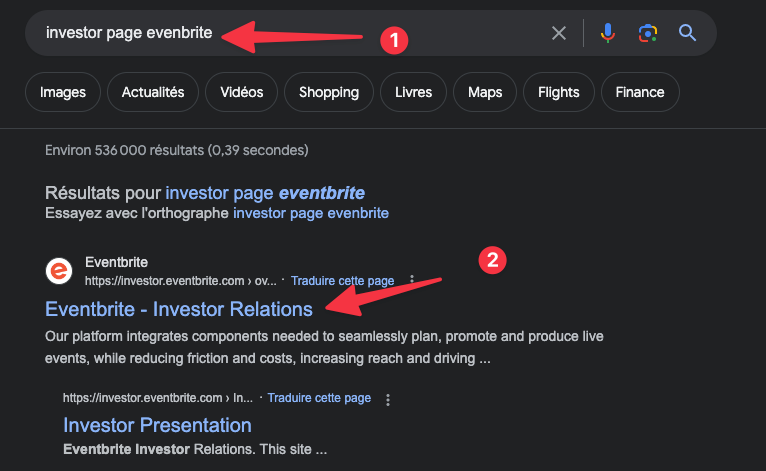Open three-dot menu next to Investor Presentation result

(388, 400)
